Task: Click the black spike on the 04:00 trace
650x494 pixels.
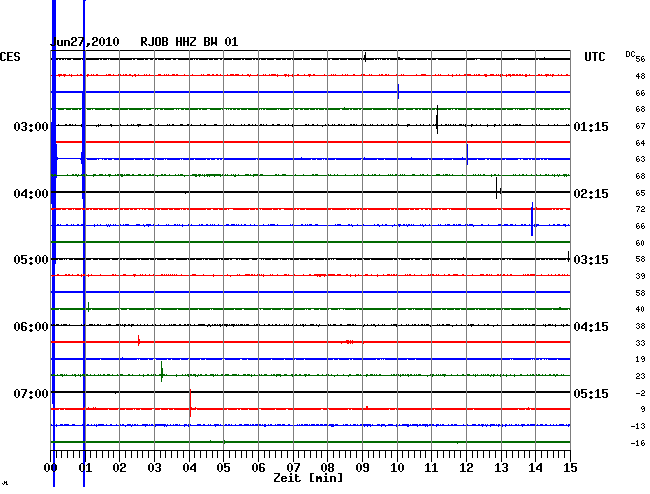Action: point(497,188)
